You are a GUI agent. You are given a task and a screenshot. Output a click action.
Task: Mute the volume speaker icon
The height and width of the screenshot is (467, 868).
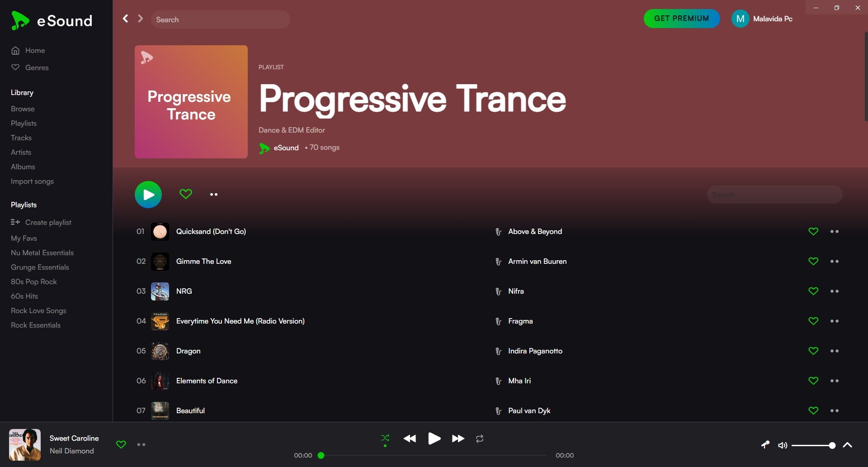click(x=783, y=445)
